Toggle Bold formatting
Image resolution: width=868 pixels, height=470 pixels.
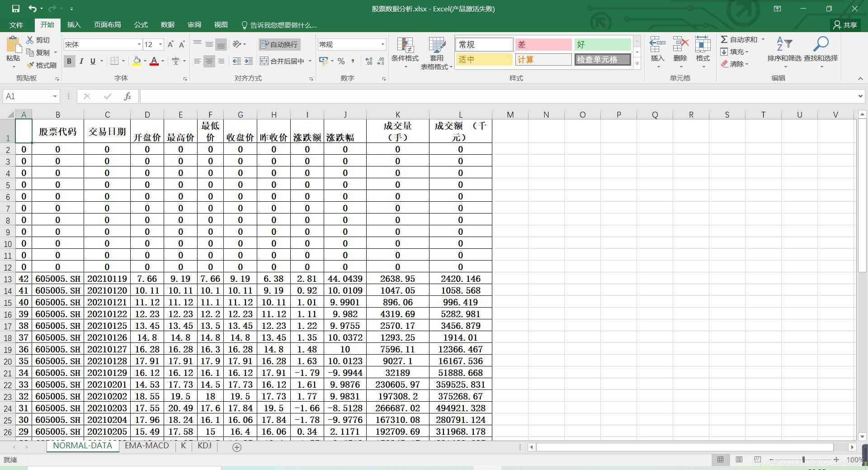tap(69, 61)
